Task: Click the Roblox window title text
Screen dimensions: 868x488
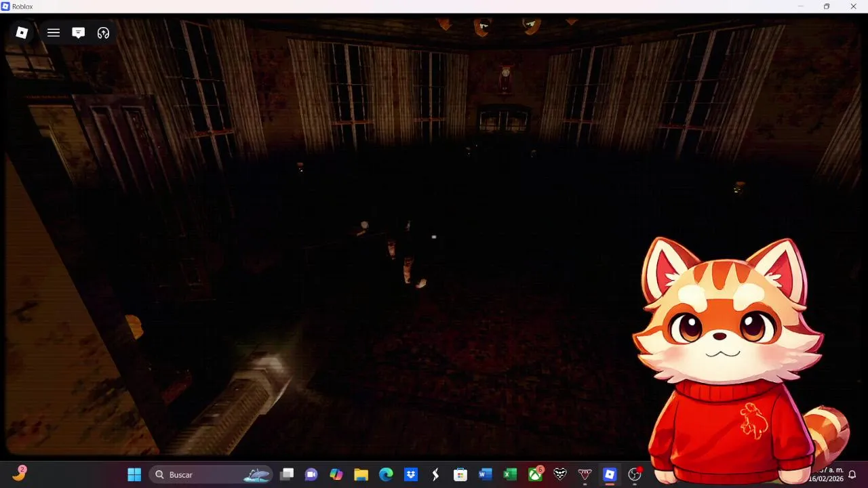Action: pos(22,6)
